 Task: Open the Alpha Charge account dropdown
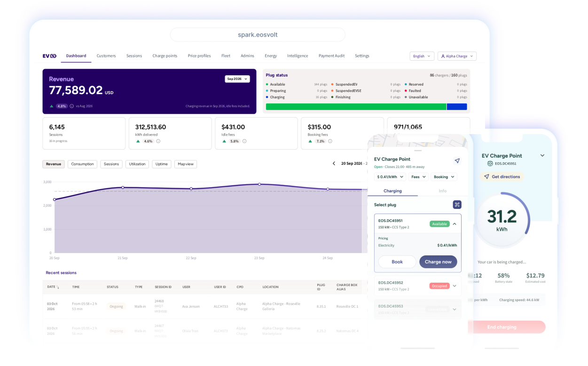pos(457,56)
